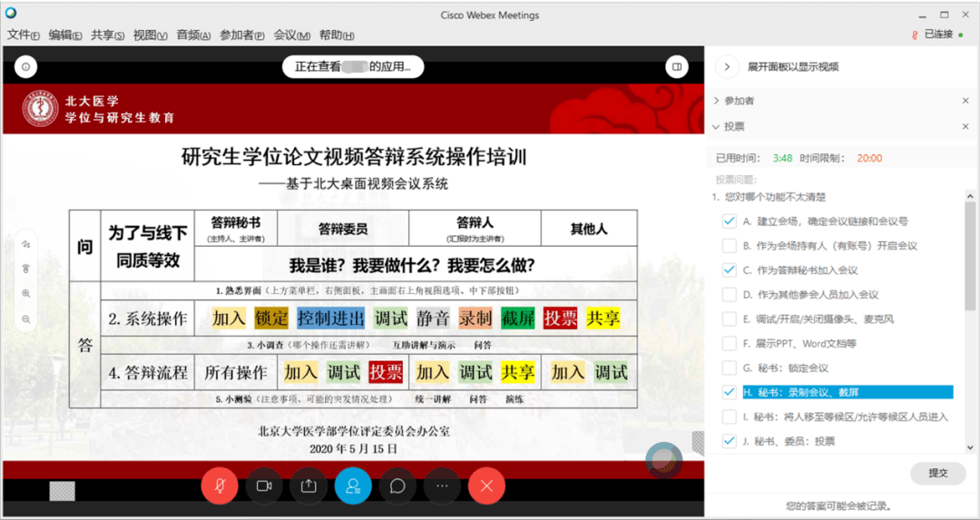The image size is (980, 520).
Task: Uncheck option H 录制会议、截屏
Action: pyautogui.click(x=729, y=392)
